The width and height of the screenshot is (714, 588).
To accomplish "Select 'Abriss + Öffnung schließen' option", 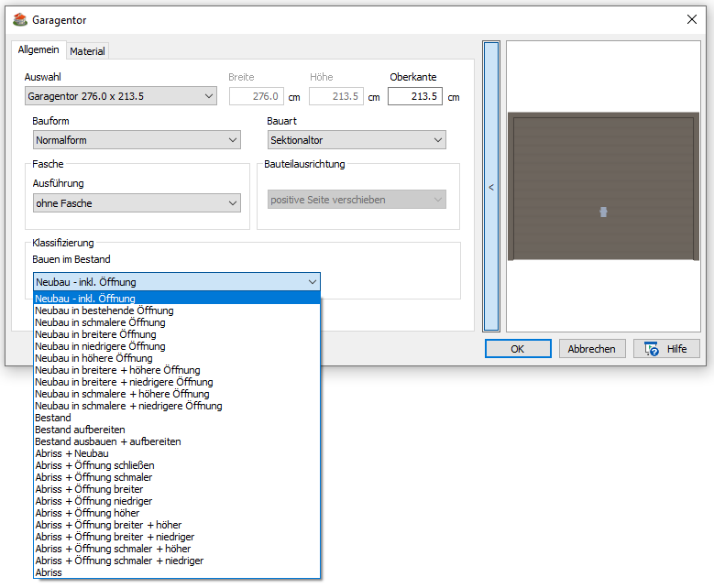I will click(93, 465).
